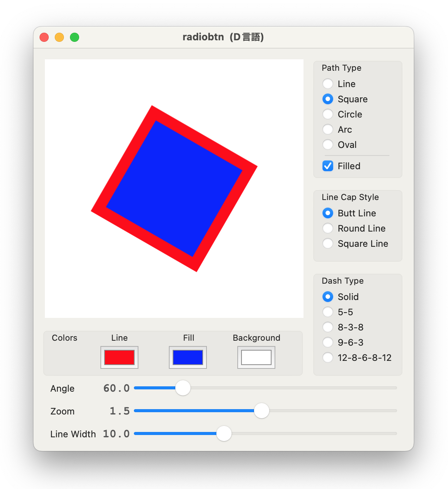
Task: Click the Colors label
Action: click(x=64, y=338)
